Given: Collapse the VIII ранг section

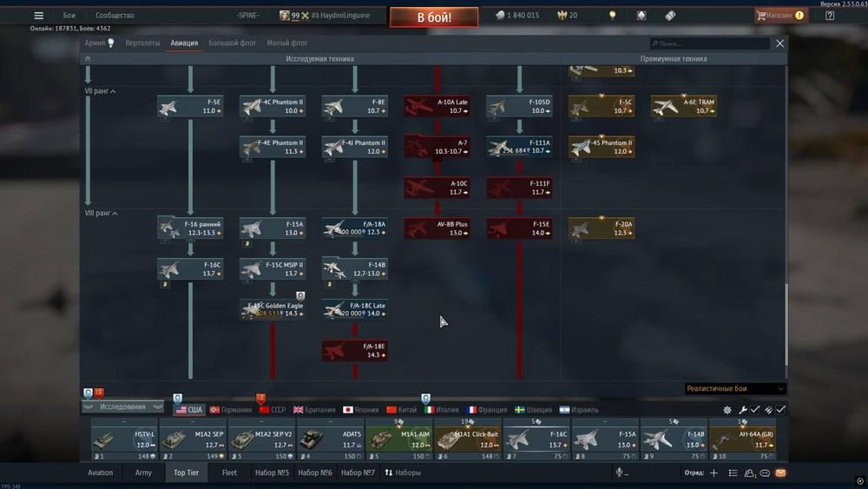Looking at the screenshot, I should click(x=102, y=213).
